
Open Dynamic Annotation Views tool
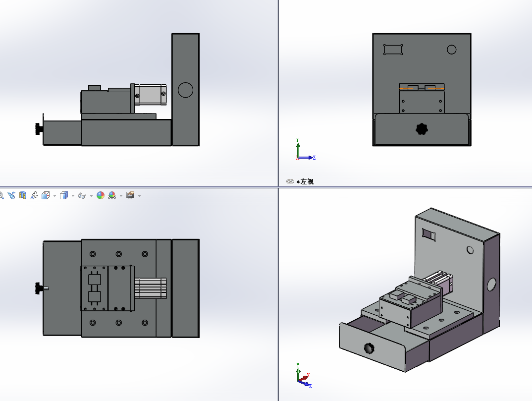(x=34, y=196)
